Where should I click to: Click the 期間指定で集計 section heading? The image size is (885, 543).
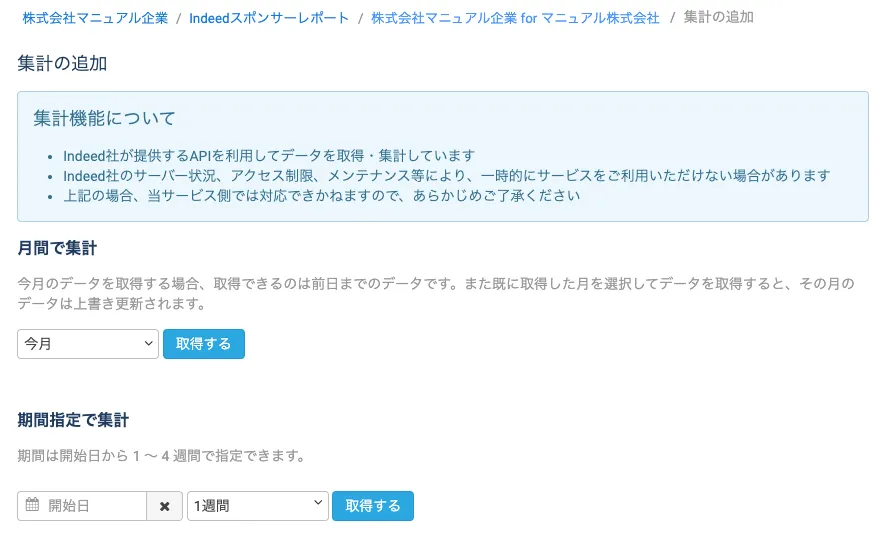(73, 420)
